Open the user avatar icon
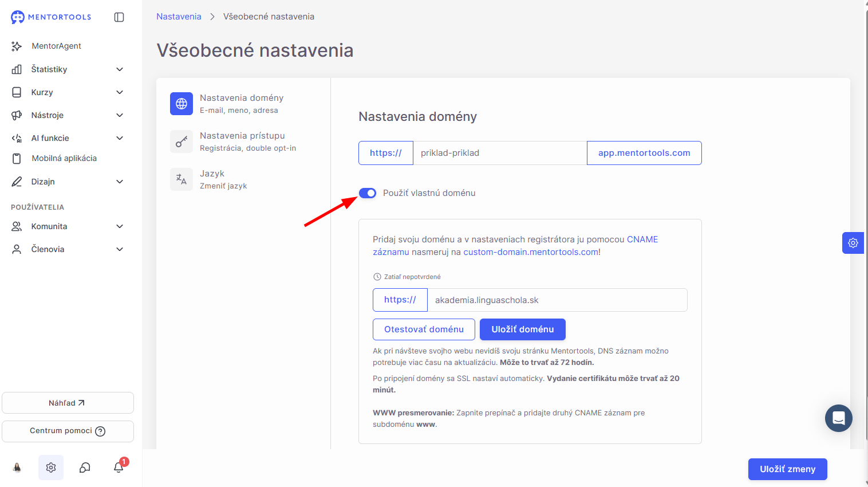This screenshot has width=868, height=487. click(17, 468)
